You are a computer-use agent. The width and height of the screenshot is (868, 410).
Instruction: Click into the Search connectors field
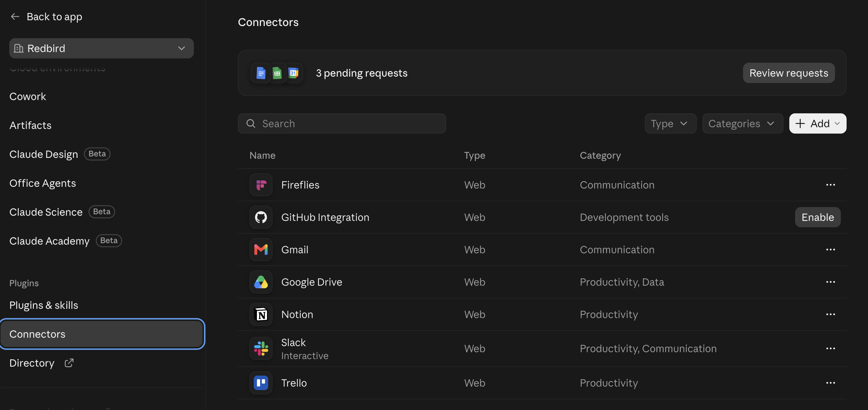(x=342, y=123)
